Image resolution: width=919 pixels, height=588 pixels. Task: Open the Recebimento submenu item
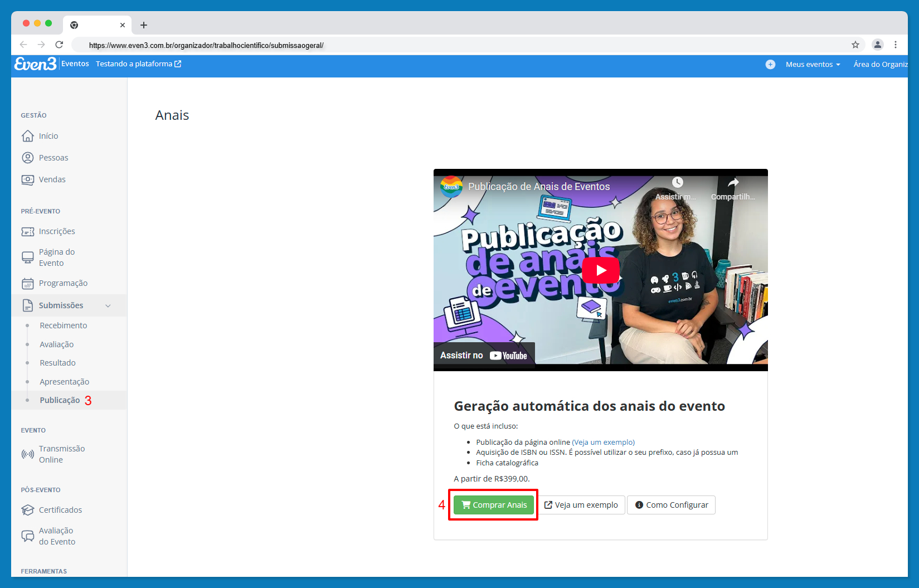coord(64,325)
